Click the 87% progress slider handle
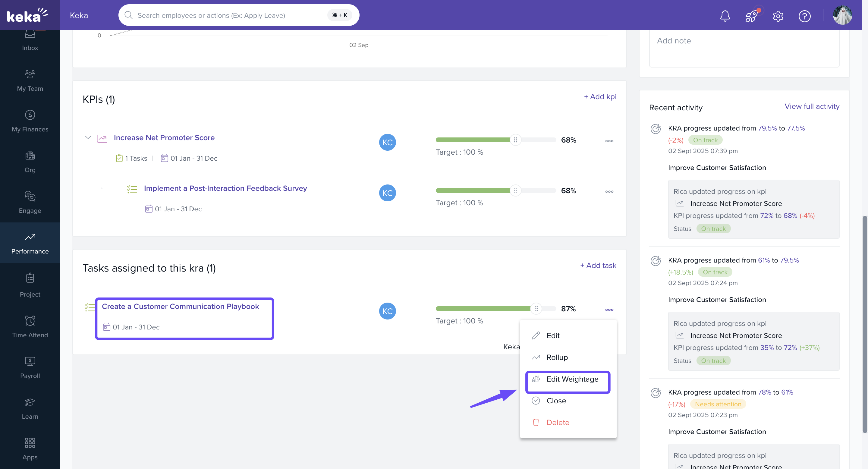The height and width of the screenshot is (469, 868). click(x=536, y=309)
